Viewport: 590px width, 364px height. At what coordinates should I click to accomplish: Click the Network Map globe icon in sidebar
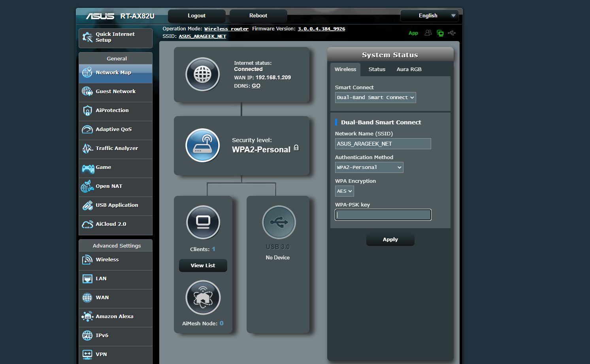(x=87, y=73)
